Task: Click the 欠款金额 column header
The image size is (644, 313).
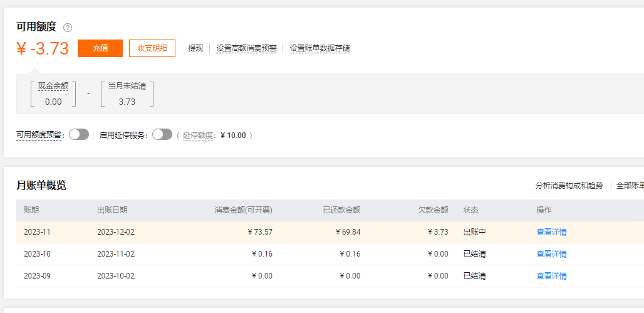Action: (433, 210)
